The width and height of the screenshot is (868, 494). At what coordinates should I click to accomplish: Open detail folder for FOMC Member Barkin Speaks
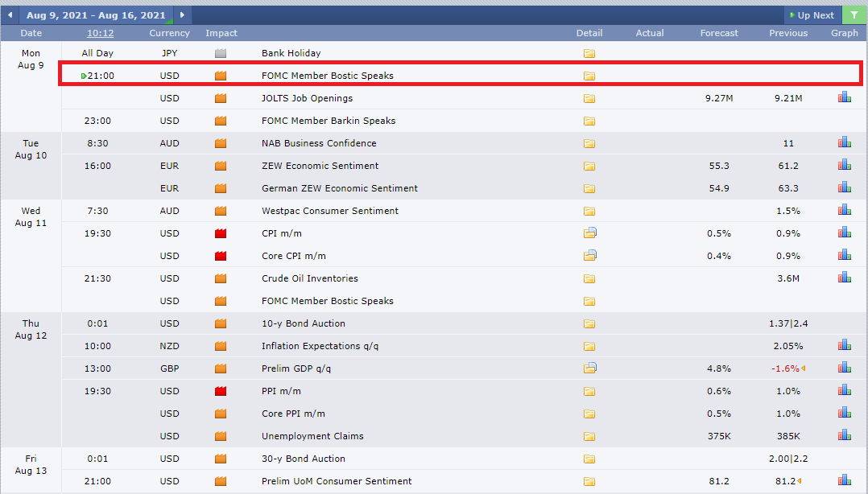tap(589, 121)
